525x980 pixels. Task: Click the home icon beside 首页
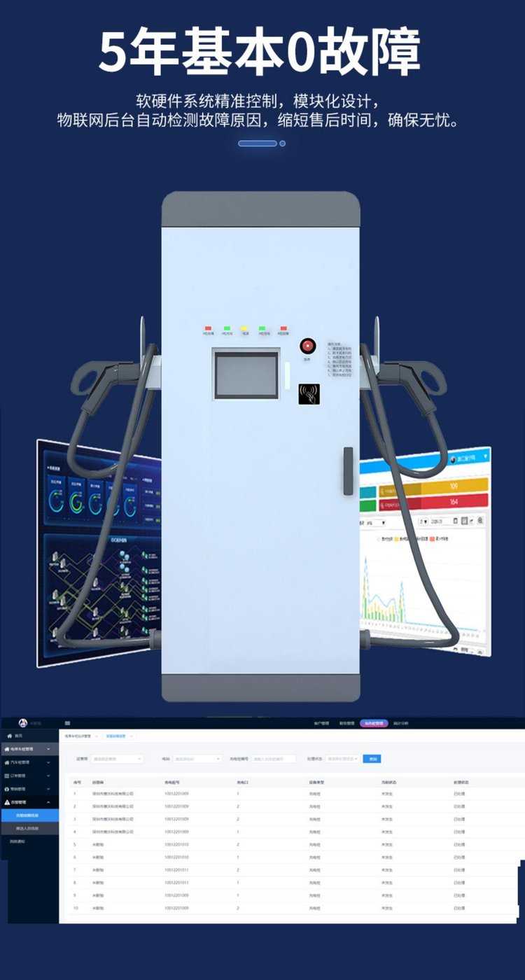[10, 736]
